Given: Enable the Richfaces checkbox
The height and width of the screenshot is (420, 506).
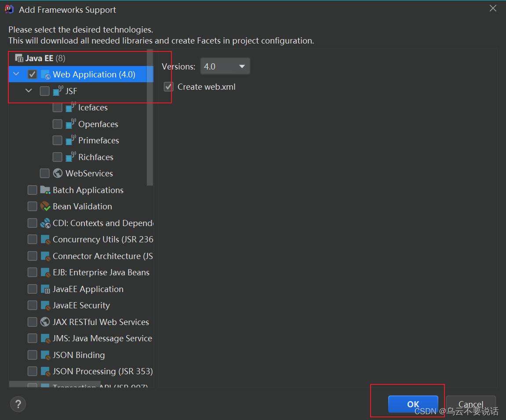Looking at the screenshot, I should [58, 157].
